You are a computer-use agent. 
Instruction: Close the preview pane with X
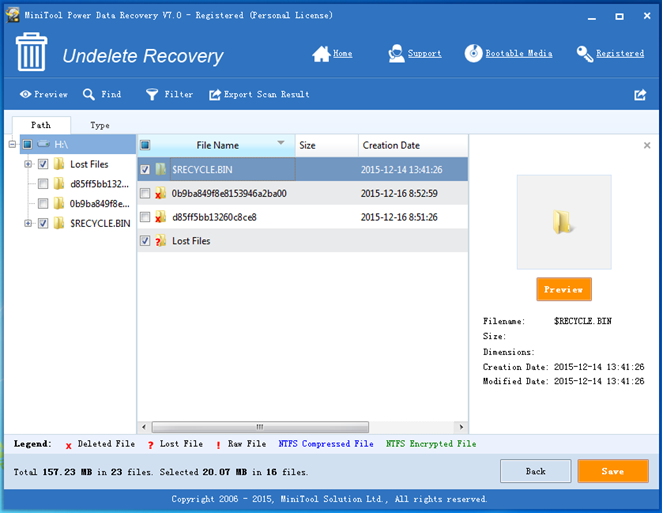tap(647, 145)
